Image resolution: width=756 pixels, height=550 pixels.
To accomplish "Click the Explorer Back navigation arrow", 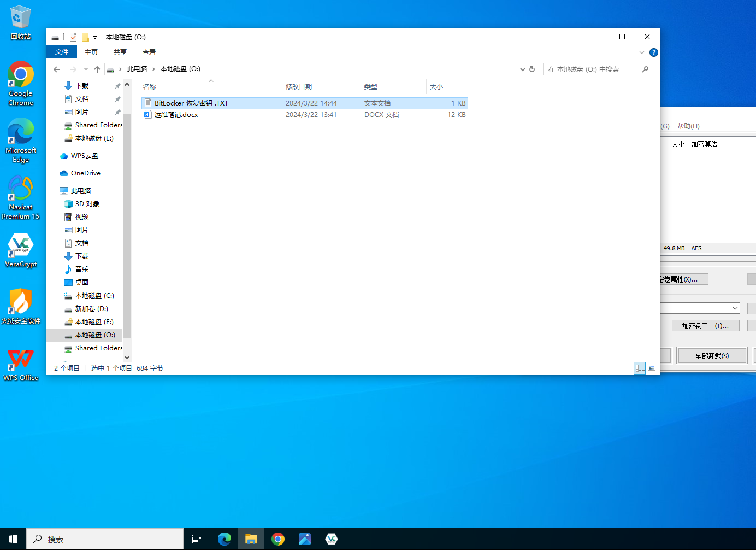I will click(x=57, y=69).
